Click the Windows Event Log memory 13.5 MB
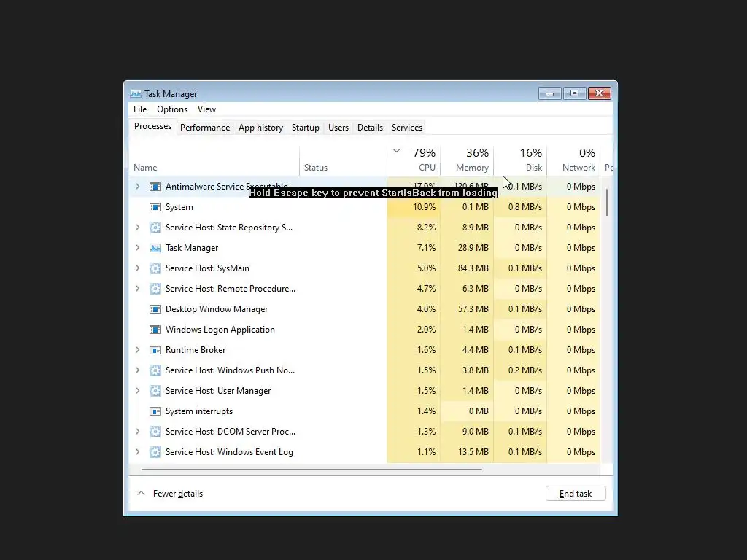Screen dimensions: 747x560 click(473, 452)
